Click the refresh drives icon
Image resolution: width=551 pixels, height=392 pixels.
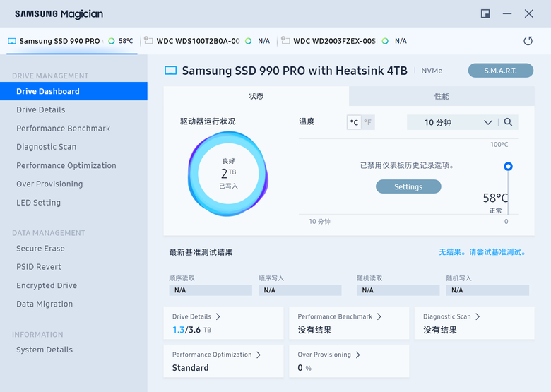(528, 41)
